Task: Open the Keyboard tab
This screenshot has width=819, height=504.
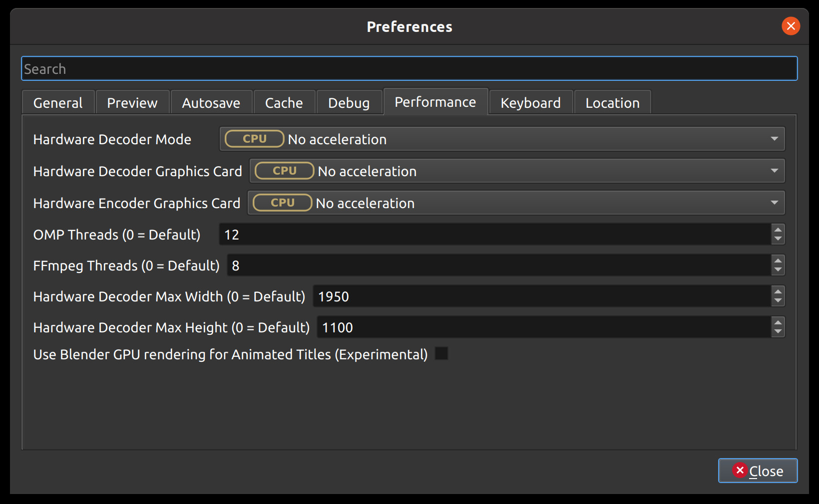Action: click(x=530, y=103)
